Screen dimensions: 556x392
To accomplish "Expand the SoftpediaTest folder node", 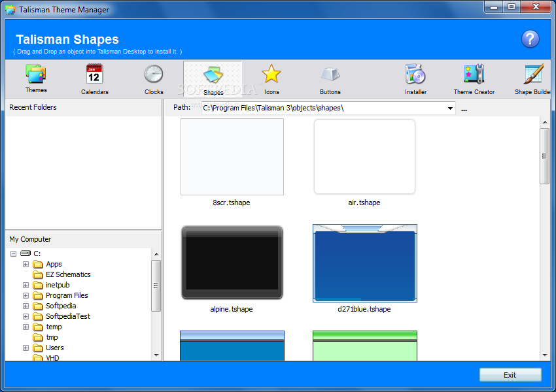I will 26,316.
